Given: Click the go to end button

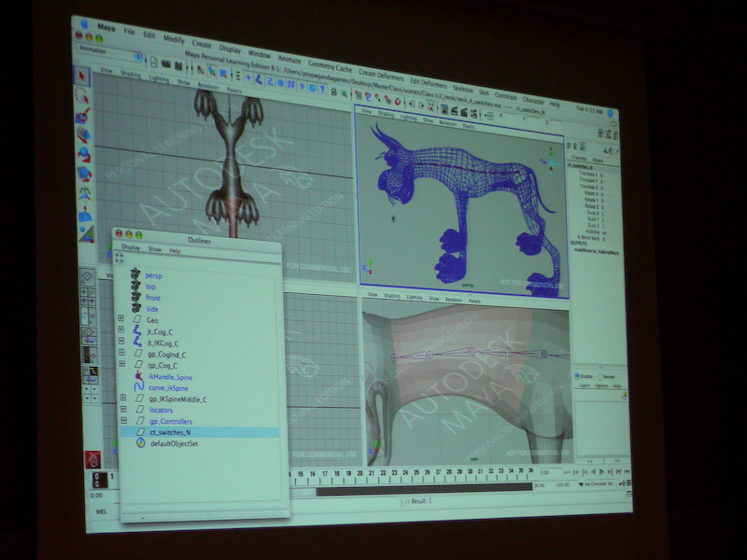Looking at the screenshot, I should tap(618, 471).
